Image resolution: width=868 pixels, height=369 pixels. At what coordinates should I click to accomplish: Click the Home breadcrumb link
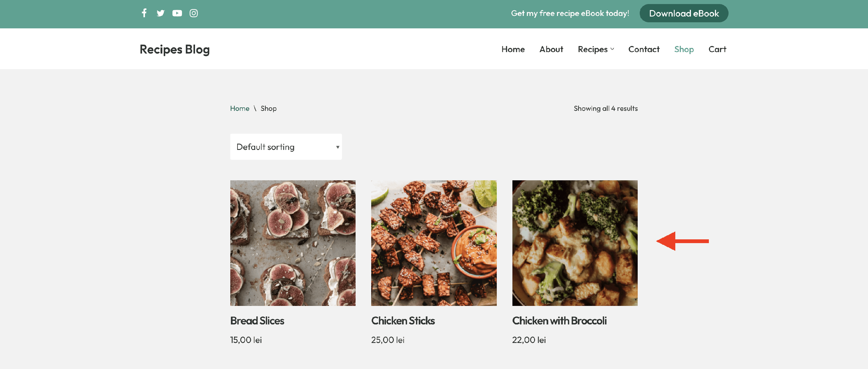pyautogui.click(x=240, y=109)
